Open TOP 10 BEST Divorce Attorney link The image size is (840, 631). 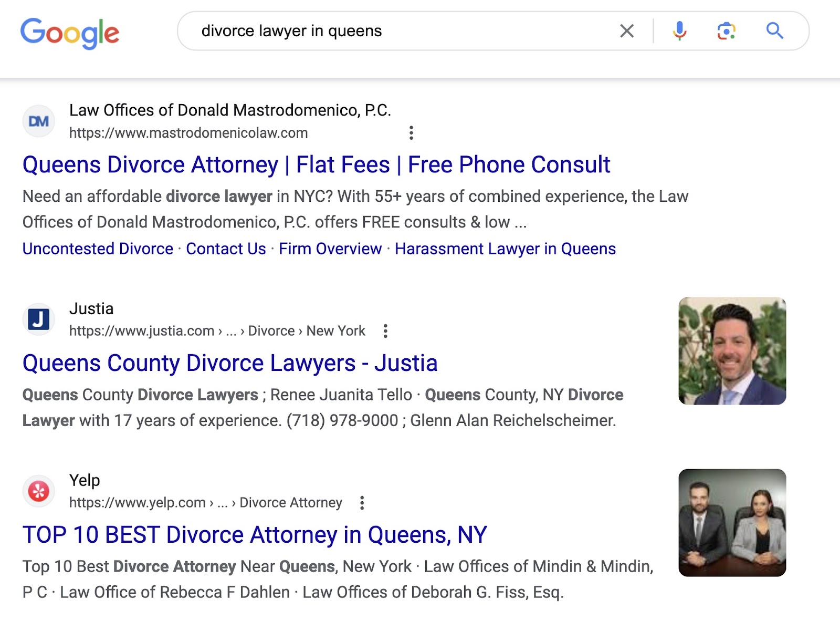tap(255, 535)
